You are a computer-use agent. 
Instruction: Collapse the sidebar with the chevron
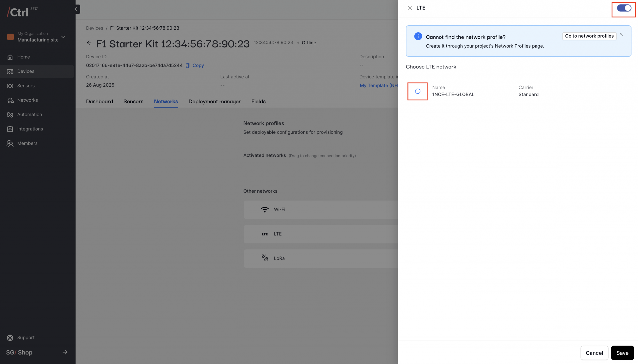coord(76,9)
